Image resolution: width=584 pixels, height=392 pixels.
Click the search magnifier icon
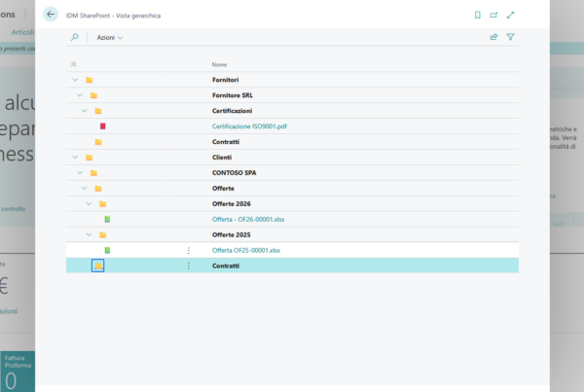(x=75, y=37)
